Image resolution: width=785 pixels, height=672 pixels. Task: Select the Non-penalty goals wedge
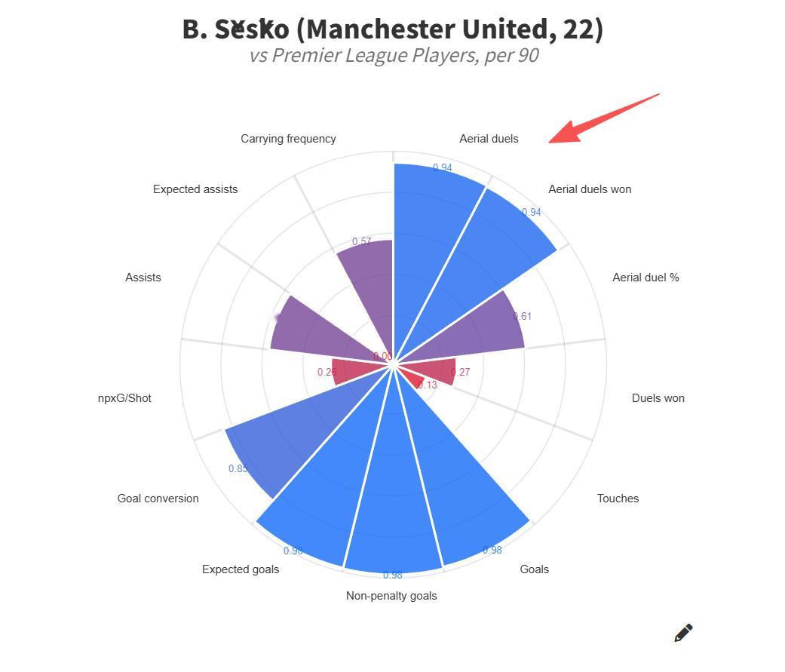click(x=393, y=501)
